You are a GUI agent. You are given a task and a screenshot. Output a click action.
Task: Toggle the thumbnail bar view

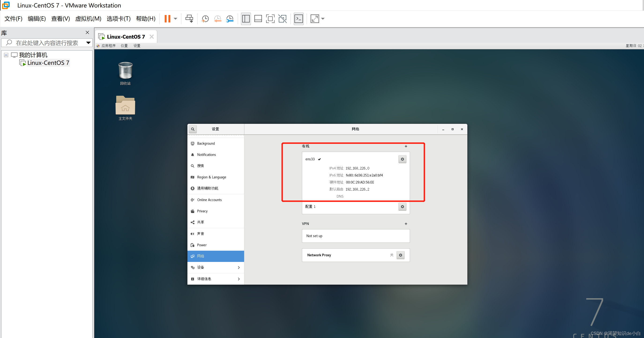(x=258, y=19)
